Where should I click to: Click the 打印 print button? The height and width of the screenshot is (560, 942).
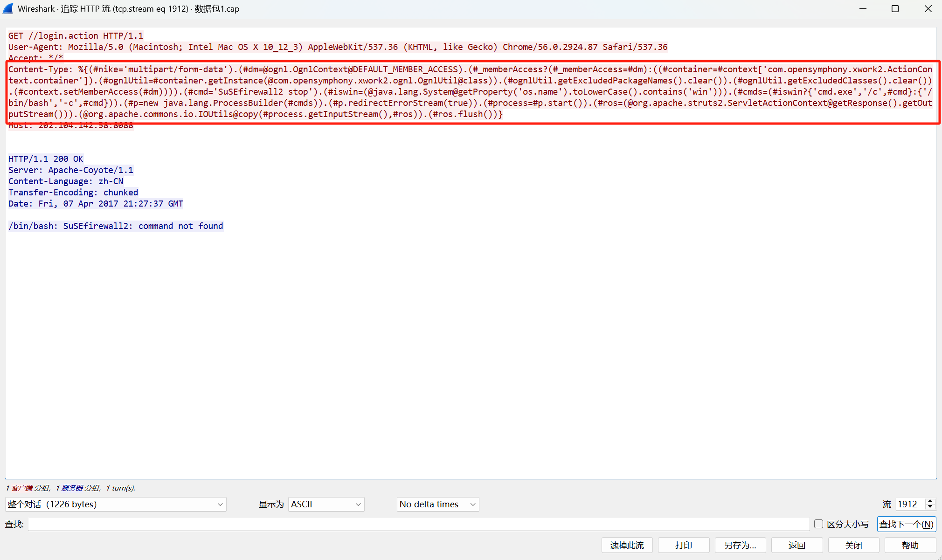coord(683,545)
